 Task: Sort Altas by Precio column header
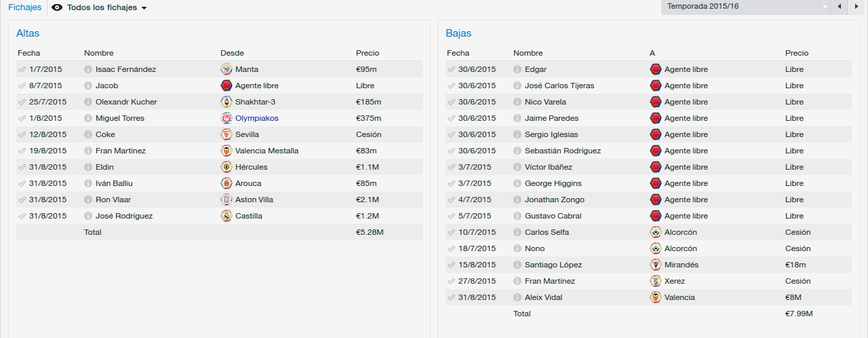(368, 53)
